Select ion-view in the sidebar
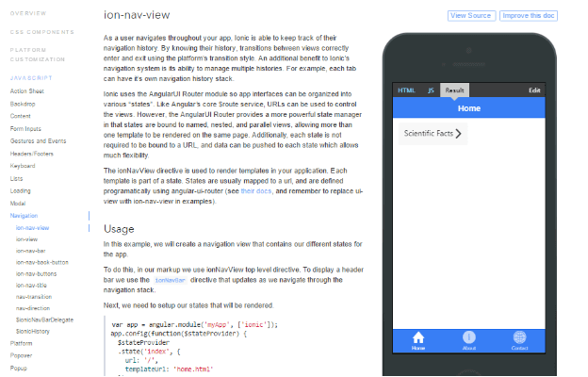Screen dimensions: 588x377 click(26, 239)
